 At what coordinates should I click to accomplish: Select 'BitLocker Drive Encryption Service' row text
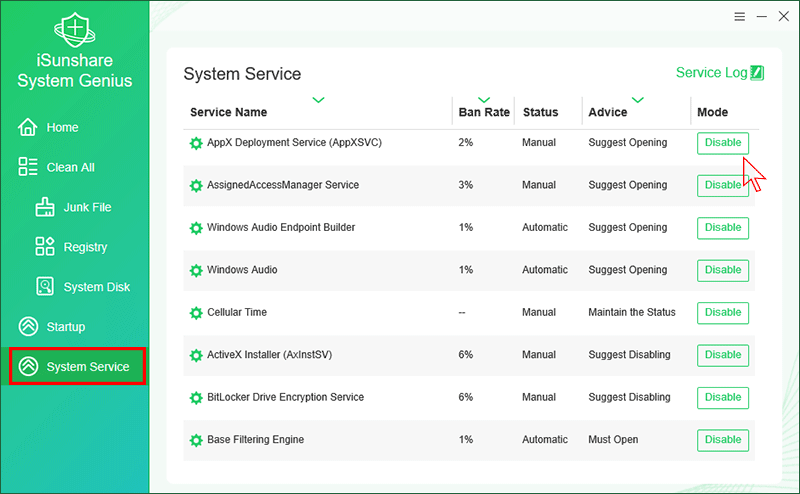[x=285, y=397]
